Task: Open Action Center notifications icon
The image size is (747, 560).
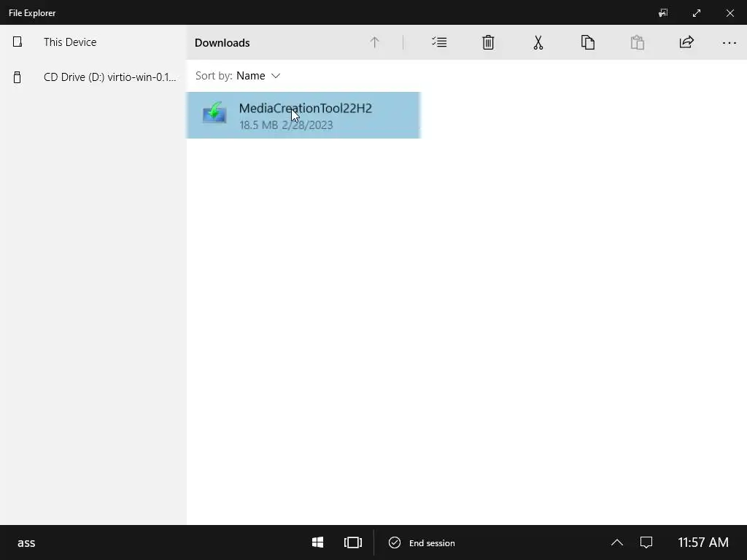Action: [646, 542]
